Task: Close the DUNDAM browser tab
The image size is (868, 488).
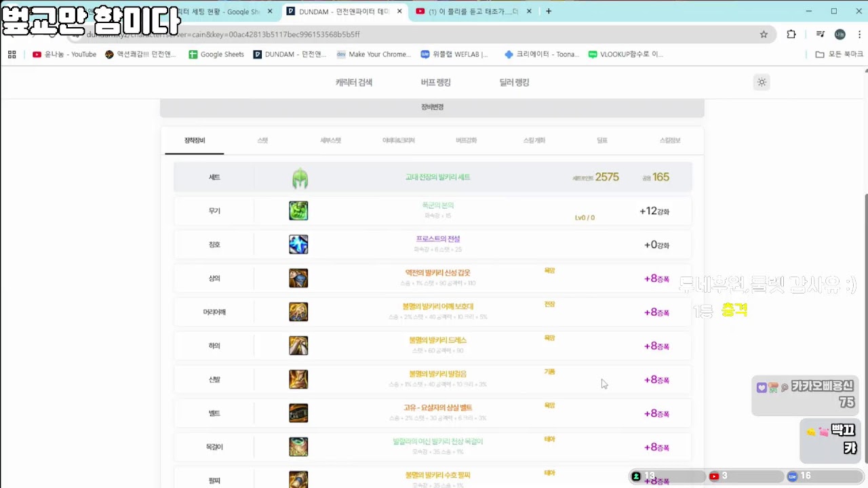Action: coord(400,12)
